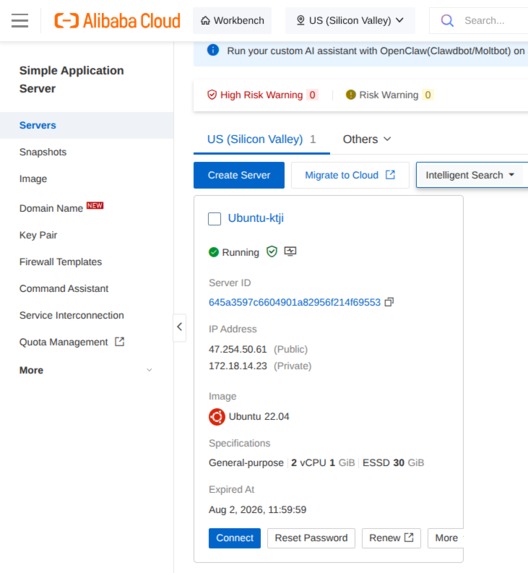Screen dimensions: 528x573
Task: Collapse the left sidebar with the arrow handle
Action: click(x=179, y=327)
